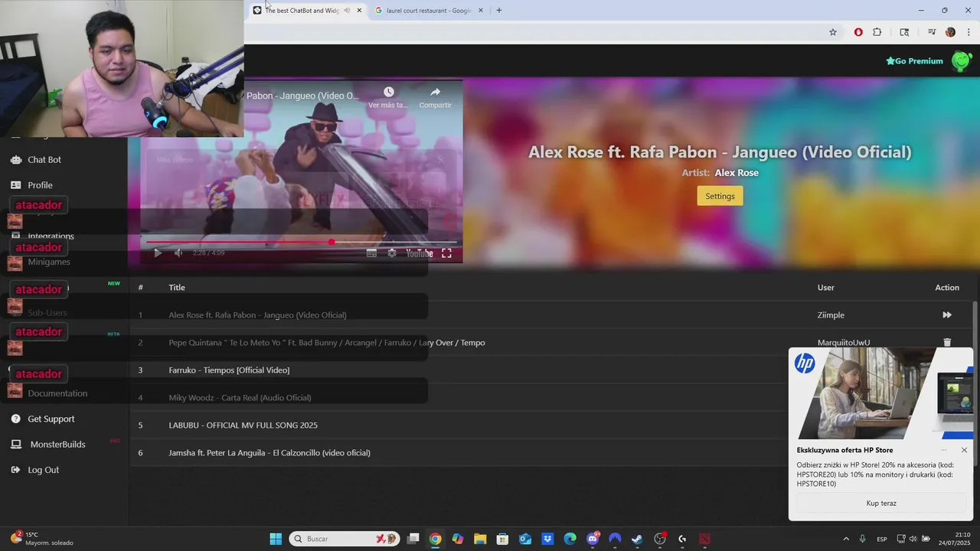Click the Get Support question icon

[15, 419]
